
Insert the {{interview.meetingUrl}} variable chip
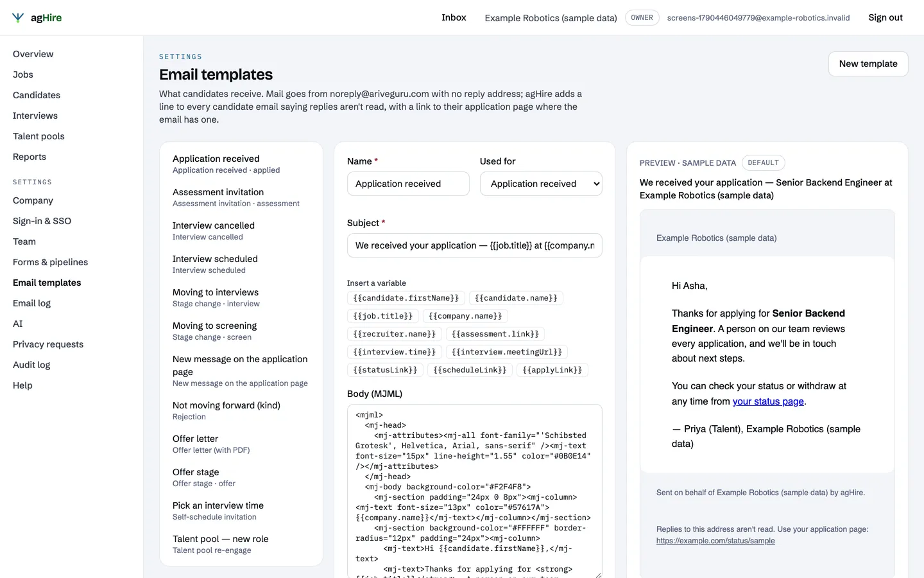pos(507,352)
